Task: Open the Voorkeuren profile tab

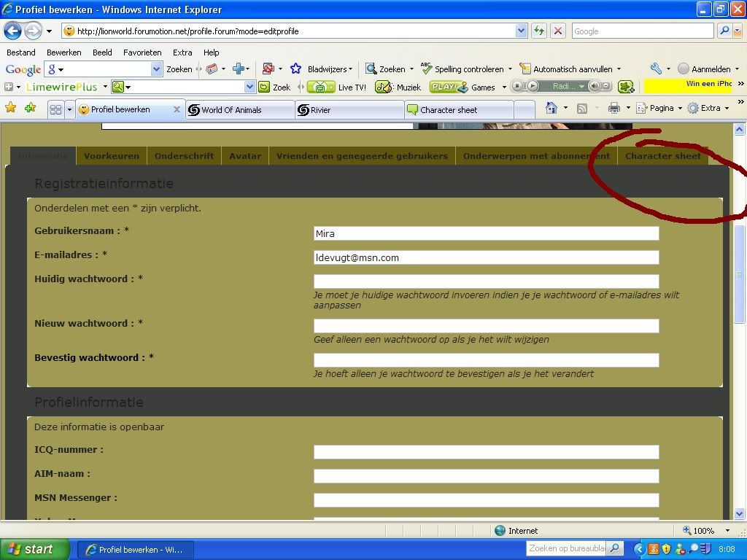Action: [x=112, y=156]
